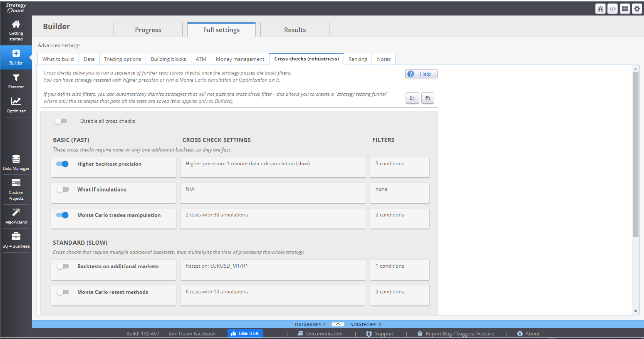Click the StrategyQuant logo

(16, 8)
